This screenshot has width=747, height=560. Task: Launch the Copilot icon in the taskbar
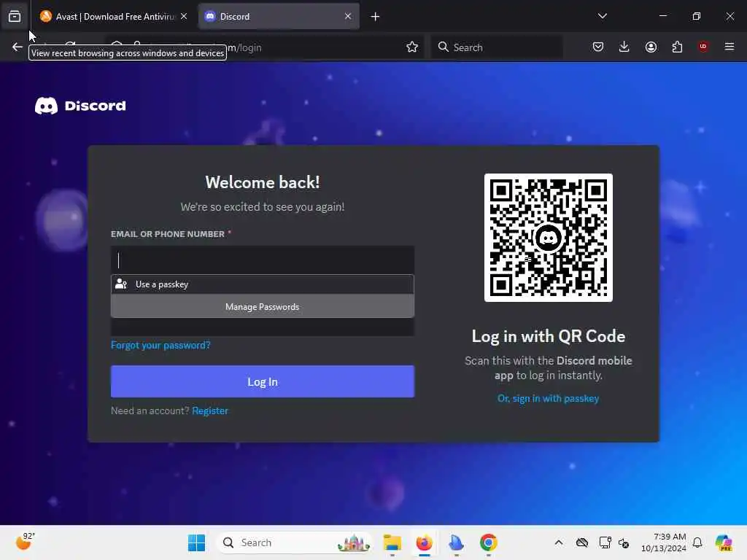(724, 542)
